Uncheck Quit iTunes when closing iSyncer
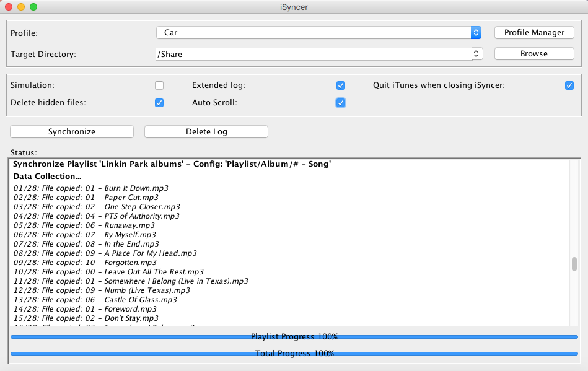This screenshot has height=371, width=588. [x=569, y=85]
